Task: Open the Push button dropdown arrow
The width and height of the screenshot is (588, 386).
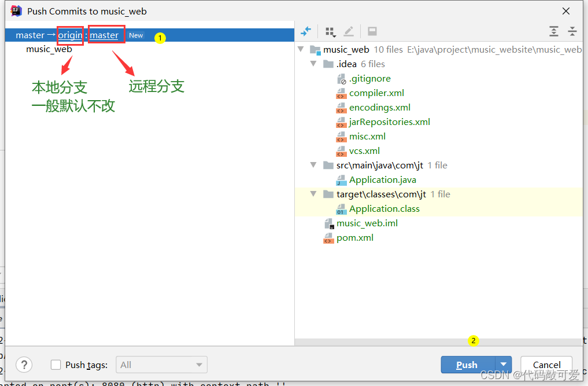Action: (504, 364)
